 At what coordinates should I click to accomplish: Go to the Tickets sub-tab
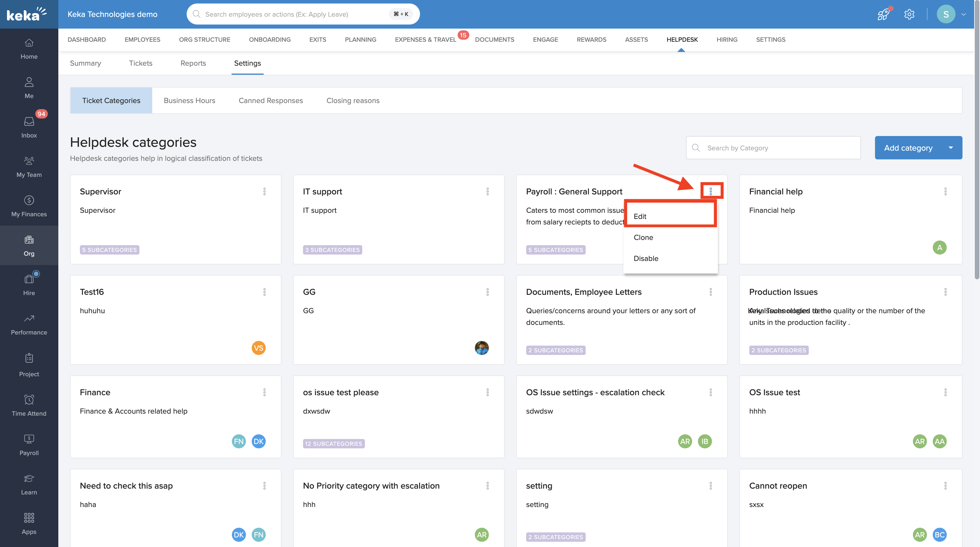point(140,63)
